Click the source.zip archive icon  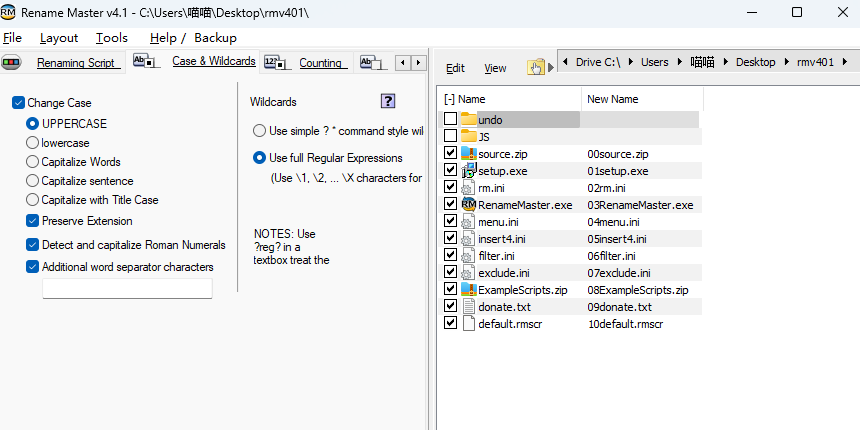point(469,154)
